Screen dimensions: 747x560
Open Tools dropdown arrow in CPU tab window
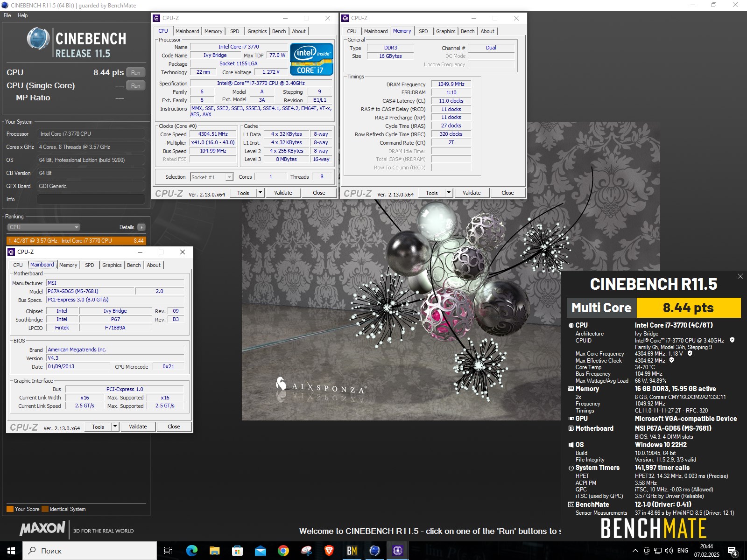tap(261, 193)
